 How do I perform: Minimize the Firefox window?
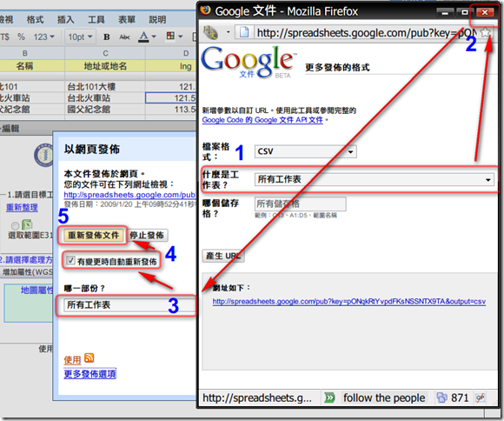(x=445, y=12)
